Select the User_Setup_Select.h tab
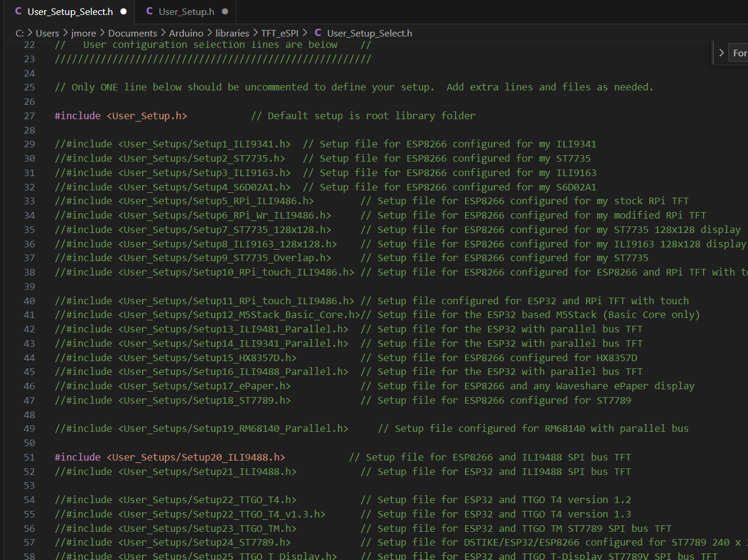This screenshot has height=560, width=748. (69, 11)
